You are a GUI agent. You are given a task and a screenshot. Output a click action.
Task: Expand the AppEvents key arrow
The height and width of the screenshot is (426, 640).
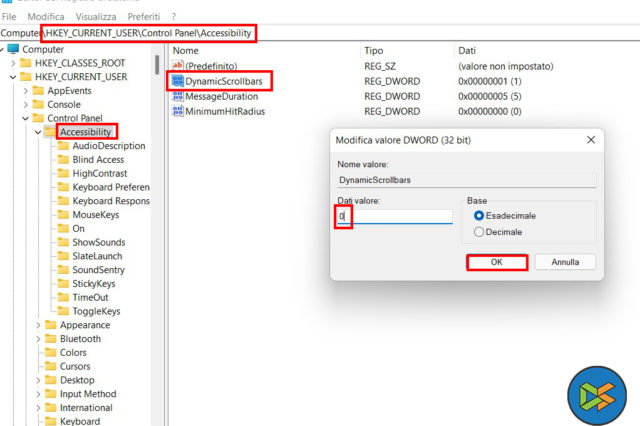[x=26, y=91]
